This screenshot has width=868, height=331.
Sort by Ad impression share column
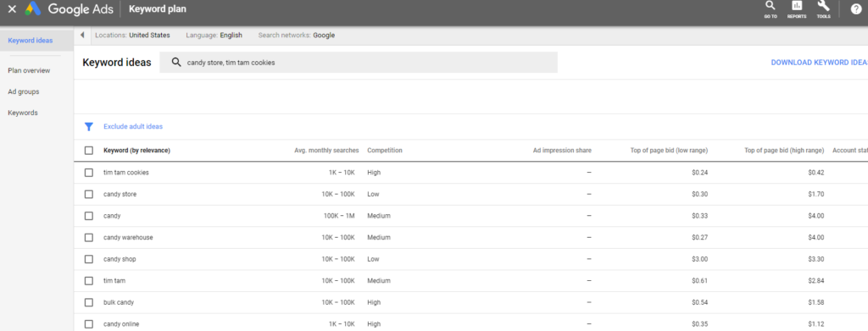(563, 151)
